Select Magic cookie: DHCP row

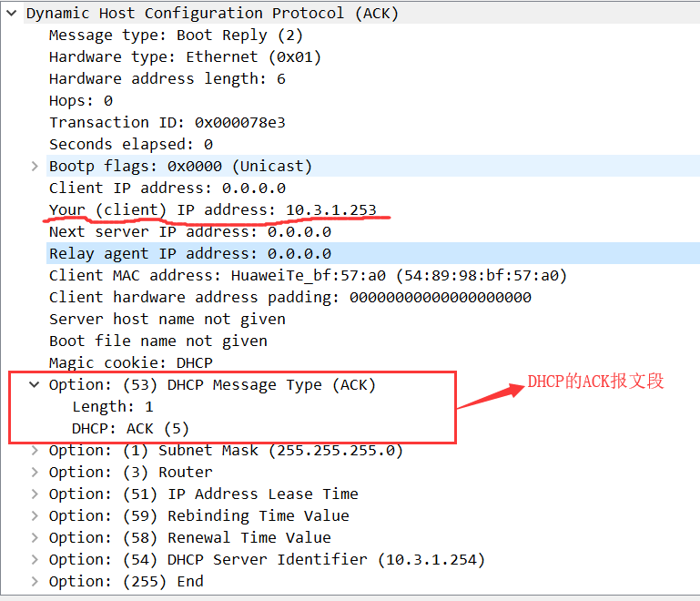pyautogui.click(x=131, y=363)
